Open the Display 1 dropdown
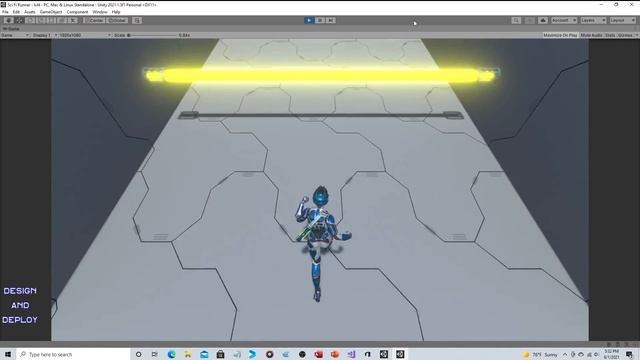 pyautogui.click(x=44, y=35)
